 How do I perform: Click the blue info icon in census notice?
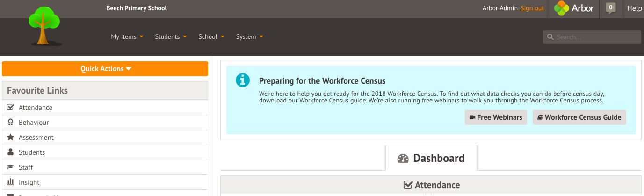243,80
